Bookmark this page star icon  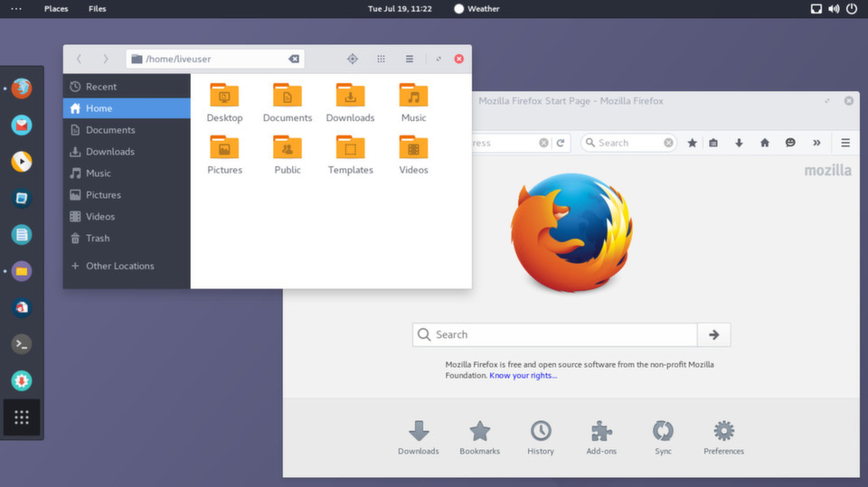coord(692,143)
